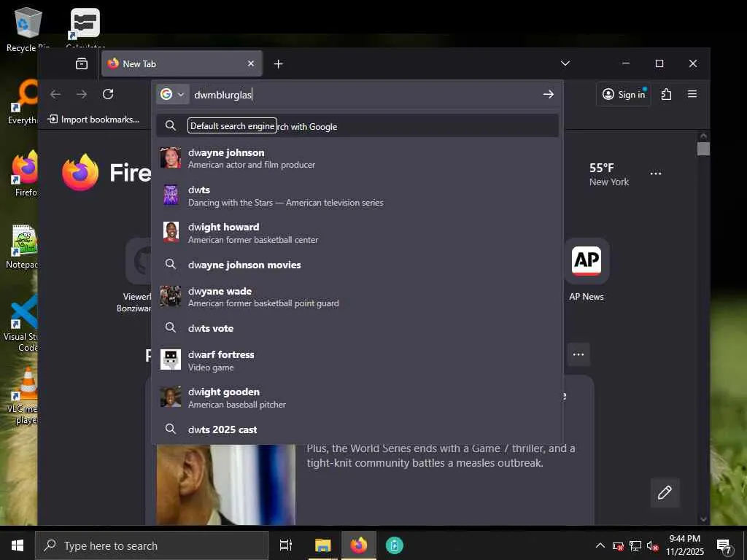Open the Notepad++ desktop shortcut
This screenshot has height=560, width=747.
(23, 246)
